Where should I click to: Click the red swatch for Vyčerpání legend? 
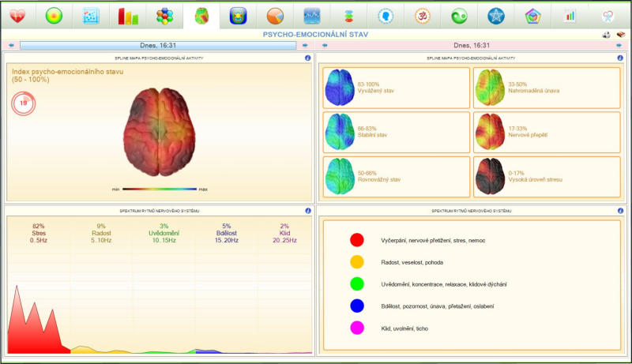pos(357,240)
